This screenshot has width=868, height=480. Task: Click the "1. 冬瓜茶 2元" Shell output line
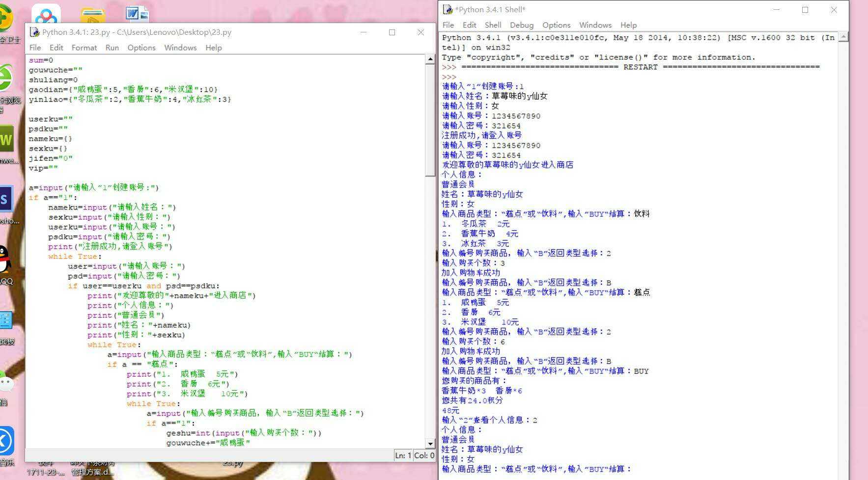tap(476, 224)
